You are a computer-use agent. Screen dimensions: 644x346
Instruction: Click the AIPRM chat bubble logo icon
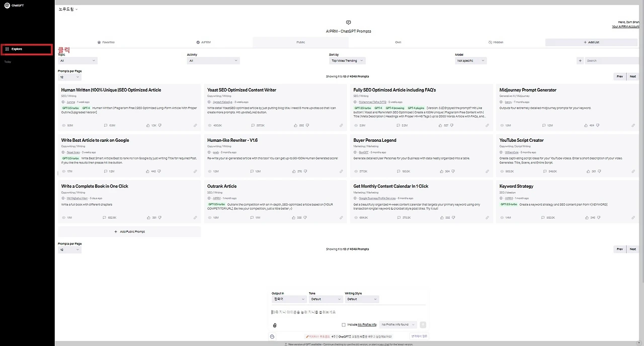(x=348, y=23)
